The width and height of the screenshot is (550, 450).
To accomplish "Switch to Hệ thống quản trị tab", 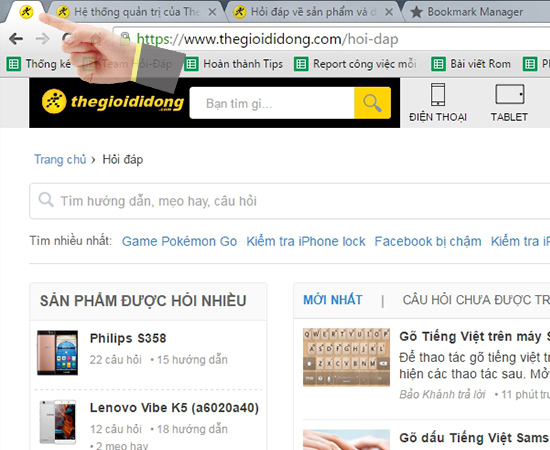I will pos(136,12).
